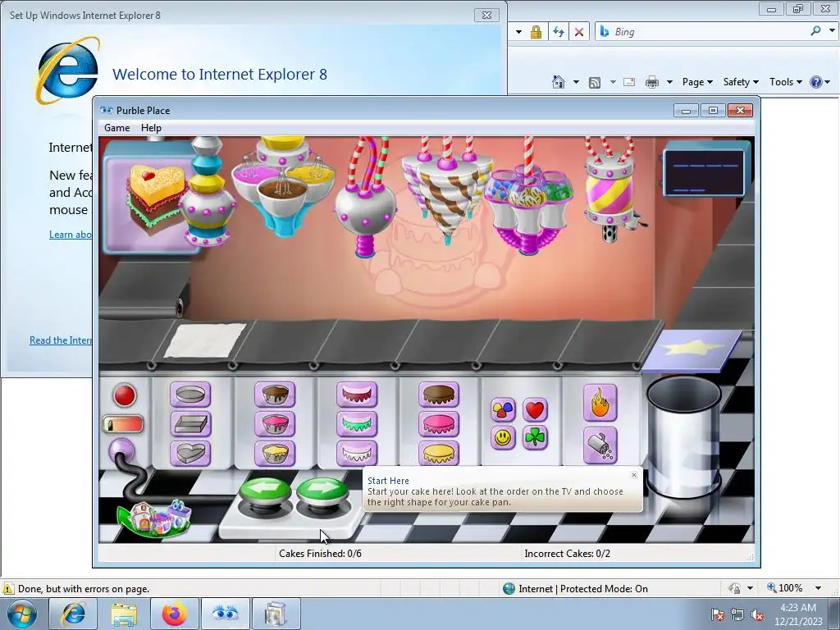Toggle the red-orange conveyor switch
This screenshot has width=840, height=630.
click(123, 424)
